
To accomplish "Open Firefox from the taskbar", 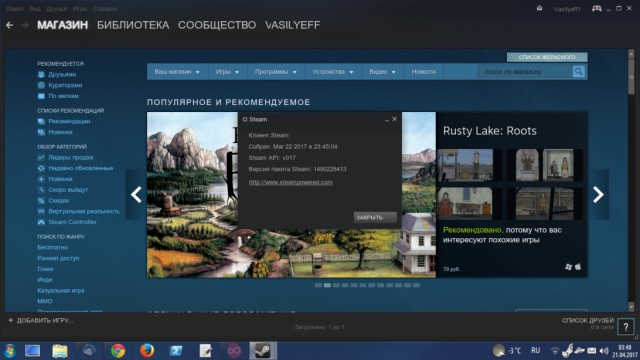I will point(147,351).
